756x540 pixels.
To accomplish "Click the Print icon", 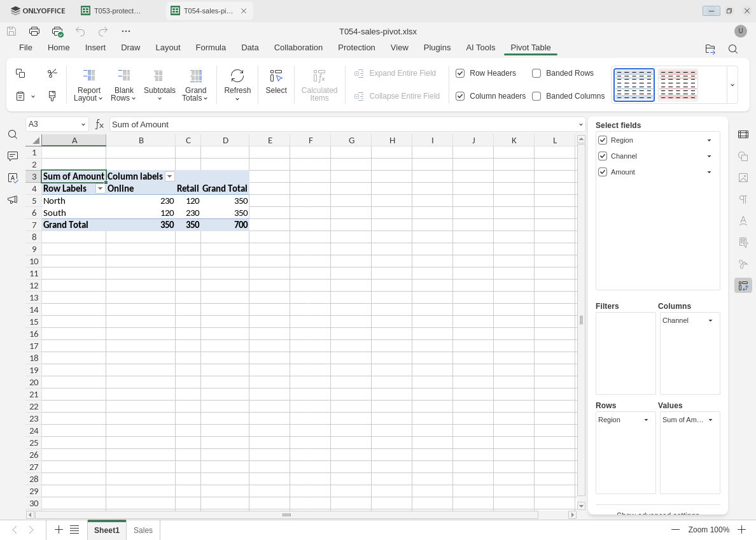I will 34,31.
